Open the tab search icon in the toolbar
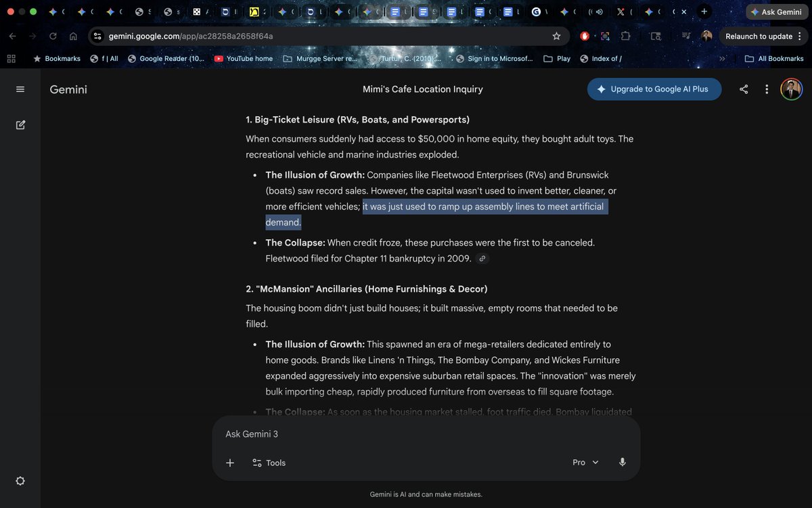 (656, 37)
